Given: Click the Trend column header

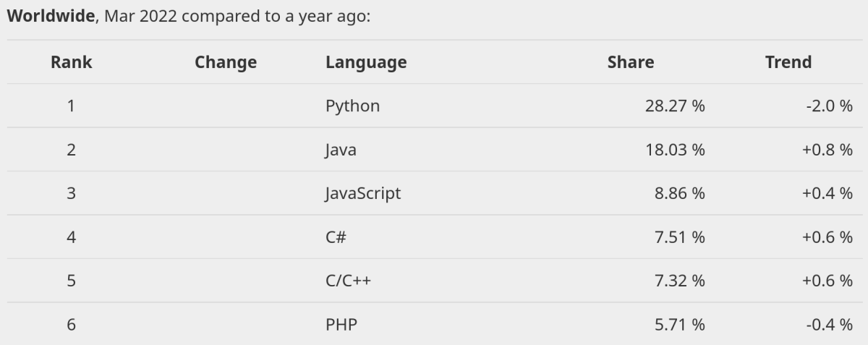Looking at the screenshot, I should click(788, 62).
